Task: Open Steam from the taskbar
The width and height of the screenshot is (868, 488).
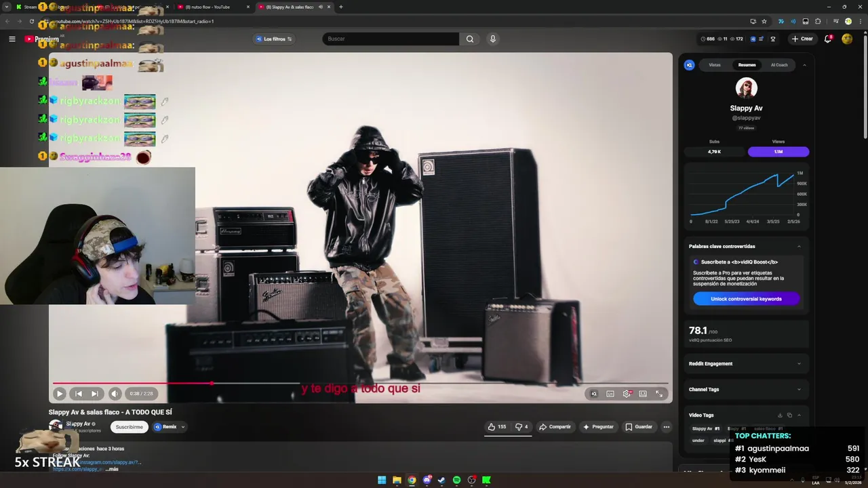Action: coord(441,480)
